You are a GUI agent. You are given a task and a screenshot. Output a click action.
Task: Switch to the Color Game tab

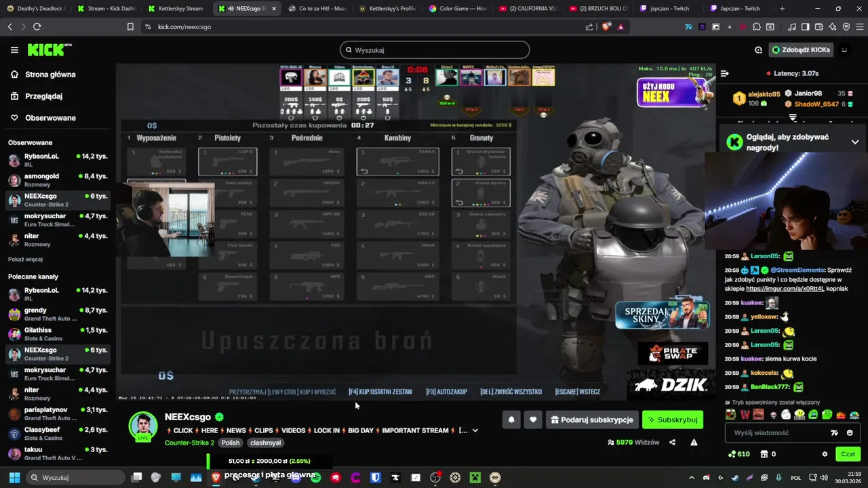(457, 9)
